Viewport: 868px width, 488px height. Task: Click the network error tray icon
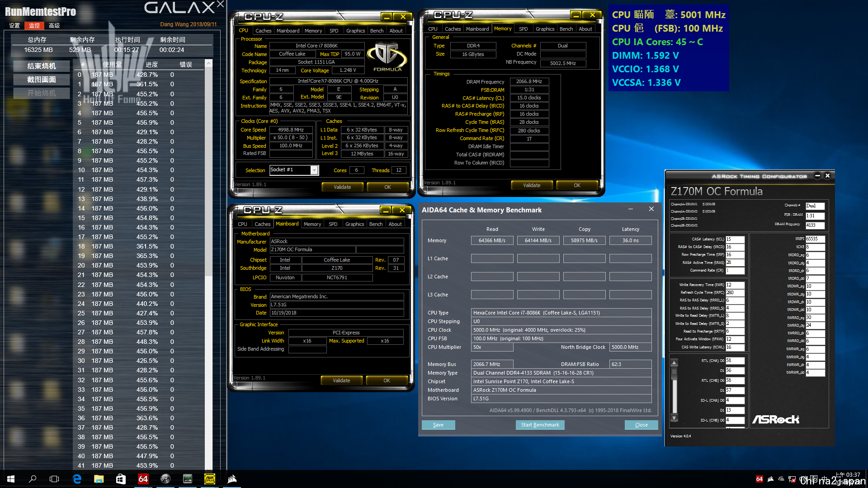pyautogui.click(x=792, y=479)
